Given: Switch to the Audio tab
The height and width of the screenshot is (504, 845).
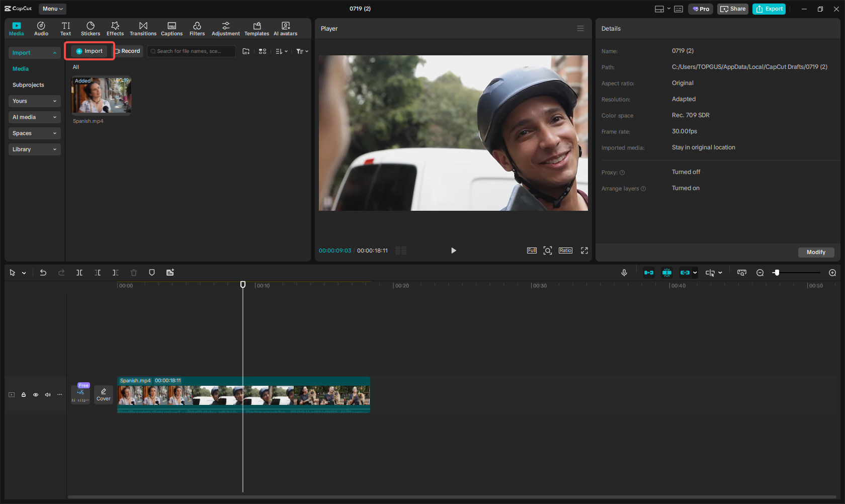Looking at the screenshot, I should [41, 28].
